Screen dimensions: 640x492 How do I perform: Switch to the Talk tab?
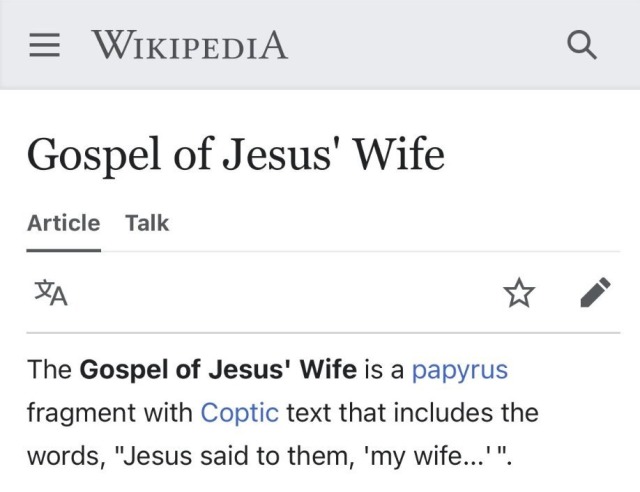[147, 223]
